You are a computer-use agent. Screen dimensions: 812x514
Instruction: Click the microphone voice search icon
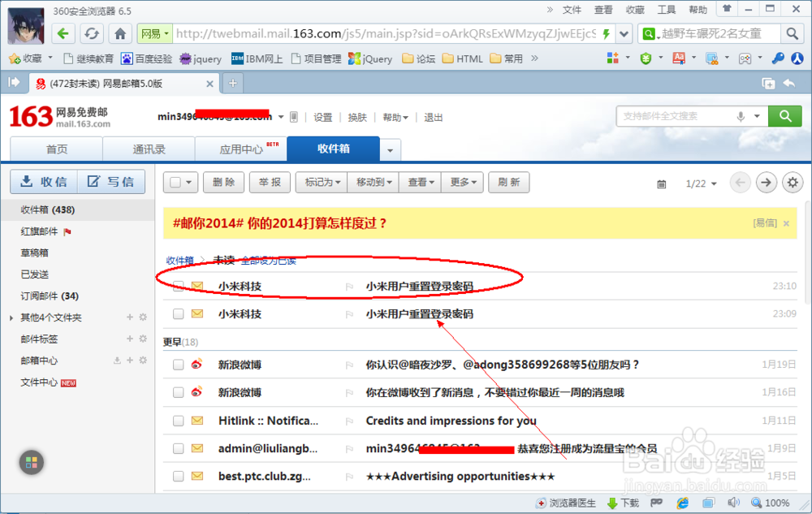click(x=741, y=116)
